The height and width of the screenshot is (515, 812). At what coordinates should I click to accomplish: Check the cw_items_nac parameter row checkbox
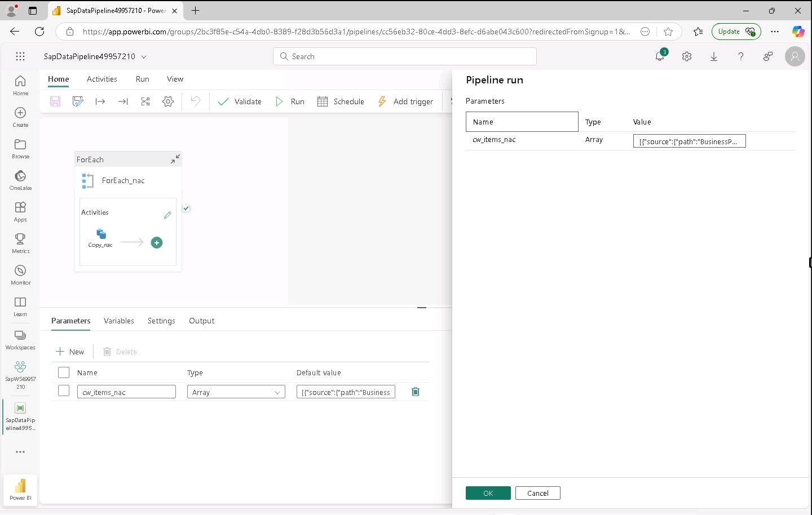pyautogui.click(x=64, y=391)
